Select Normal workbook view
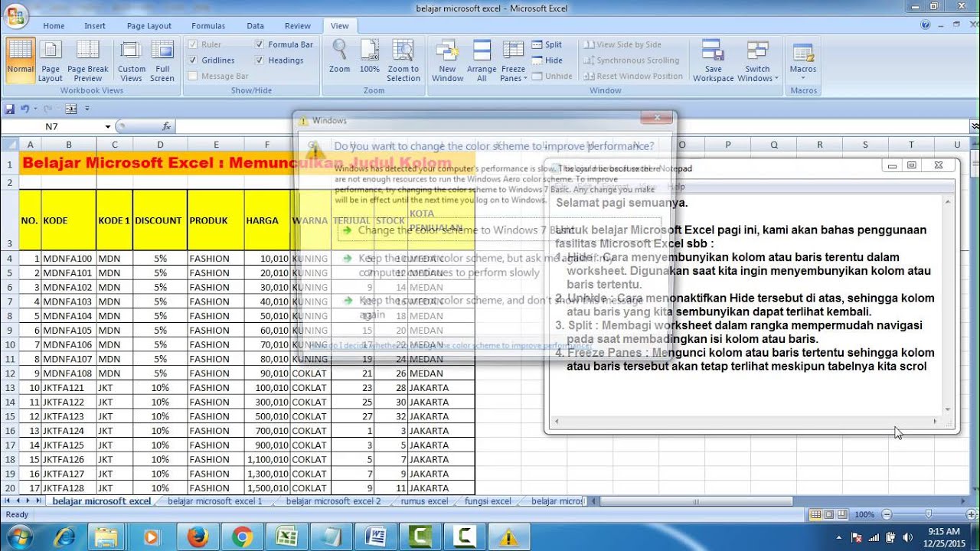Image resolution: width=980 pixels, height=551 pixels. coord(20,60)
